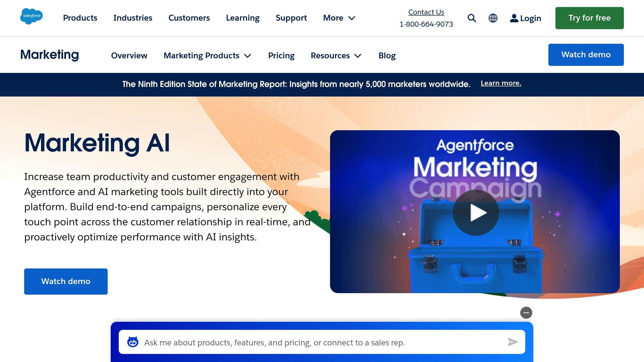Viewport: 644px width, 362px height.
Task: Click Watch demo in the navigation bar
Action: [586, 55]
